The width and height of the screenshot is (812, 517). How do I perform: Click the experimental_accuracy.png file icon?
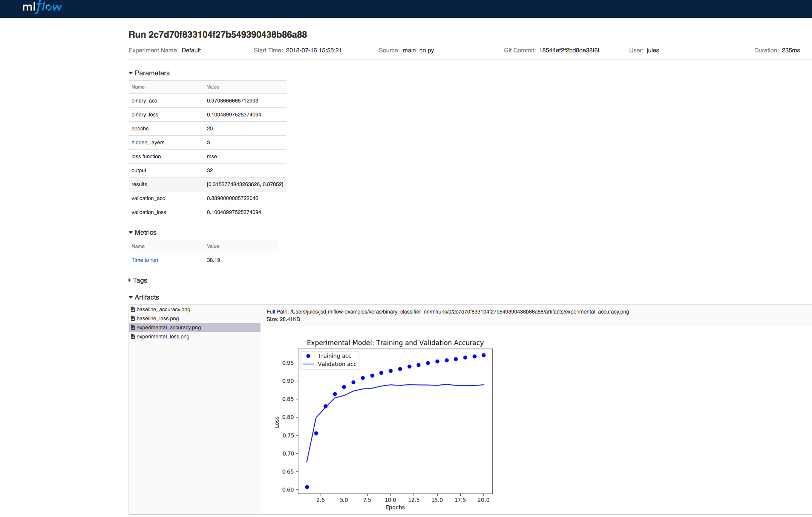tap(133, 327)
